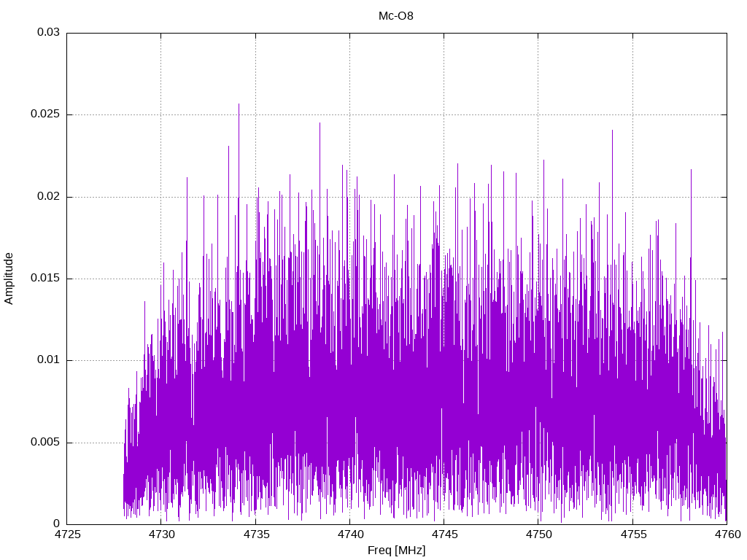Image resolution: width=747 pixels, height=560 pixels.
Task: Click the 0.03 y-axis tick label
Action: pos(49,32)
